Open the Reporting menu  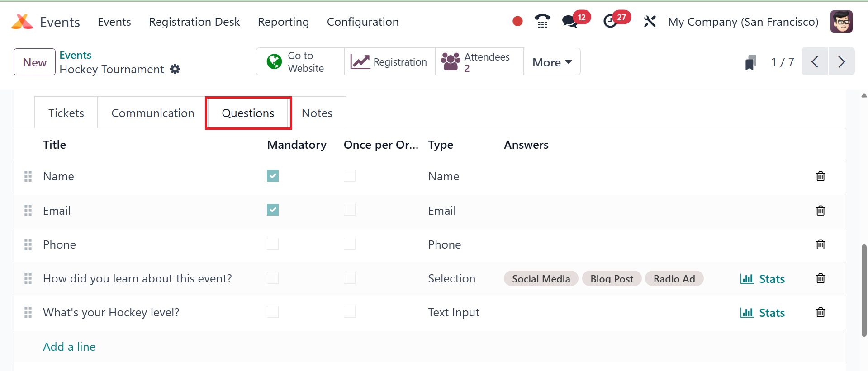[283, 22]
